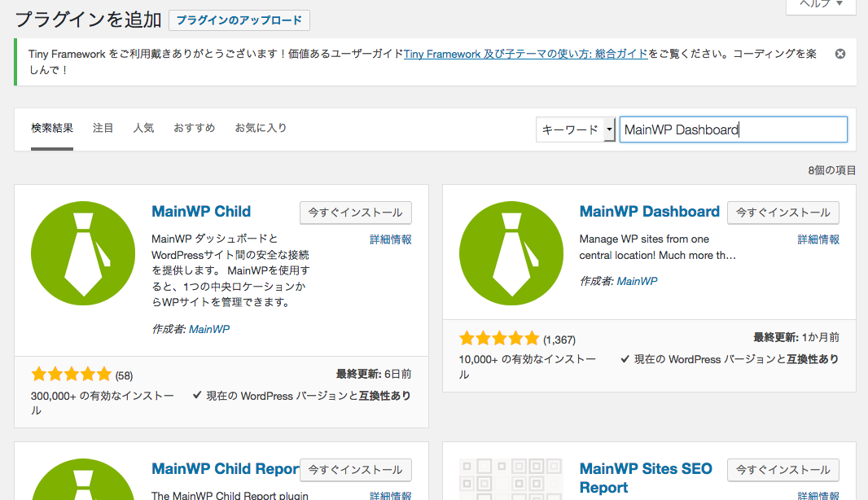
Task: Click the MainWP Child Reports plugin icon
Action: pyautogui.click(x=83, y=479)
